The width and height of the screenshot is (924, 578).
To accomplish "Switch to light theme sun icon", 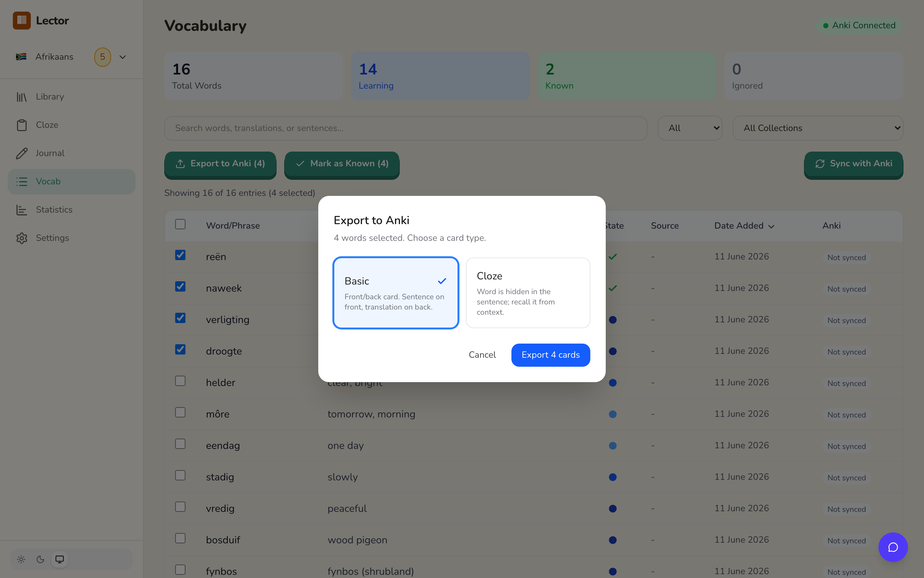I will coord(21,559).
